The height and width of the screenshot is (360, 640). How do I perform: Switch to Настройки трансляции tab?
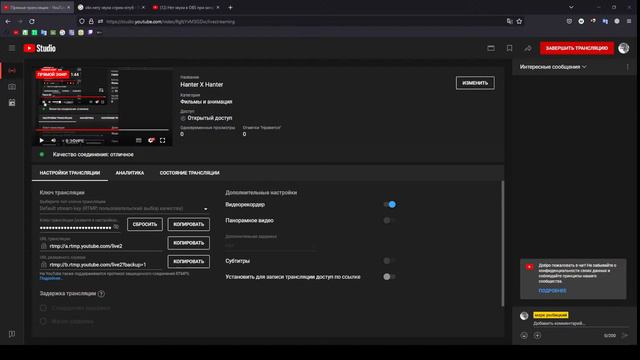70,173
